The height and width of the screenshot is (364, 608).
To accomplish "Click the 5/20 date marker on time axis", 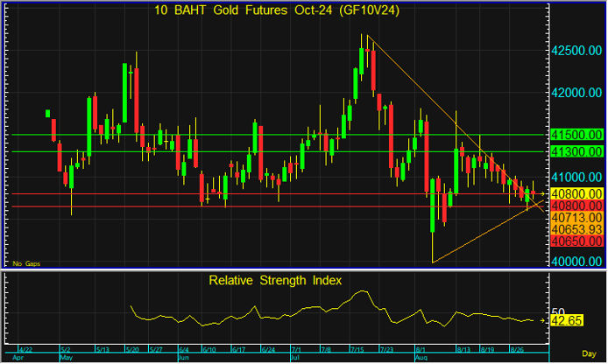I will coord(132,350).
